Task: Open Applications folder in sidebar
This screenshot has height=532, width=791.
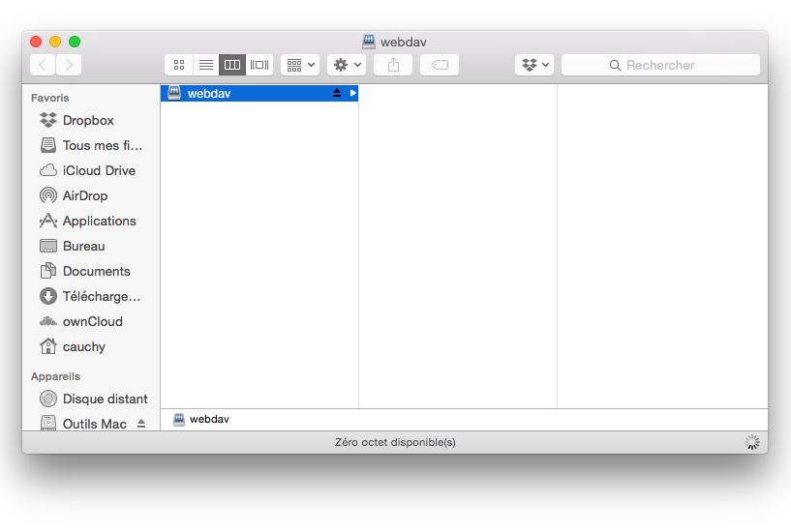Action: pos(91,222)
